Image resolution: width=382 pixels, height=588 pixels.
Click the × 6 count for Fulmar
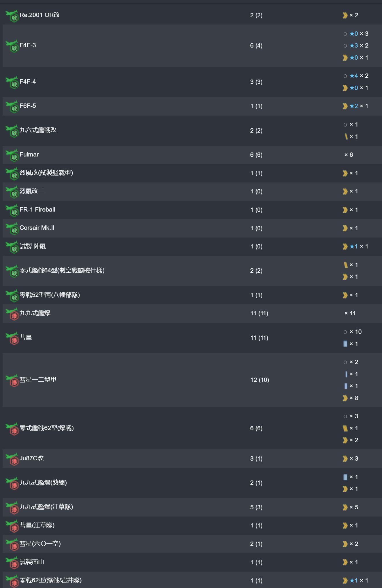click(x=349, y=155)
